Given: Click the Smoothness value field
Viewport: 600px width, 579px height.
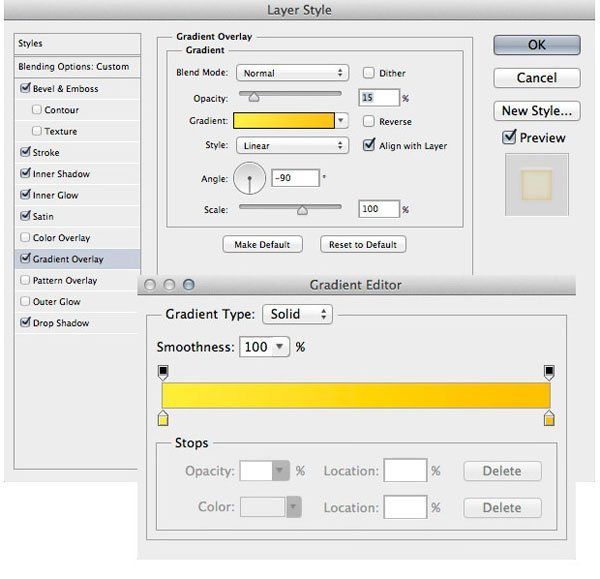Looking at the screenshot, I should coord(256,347).
